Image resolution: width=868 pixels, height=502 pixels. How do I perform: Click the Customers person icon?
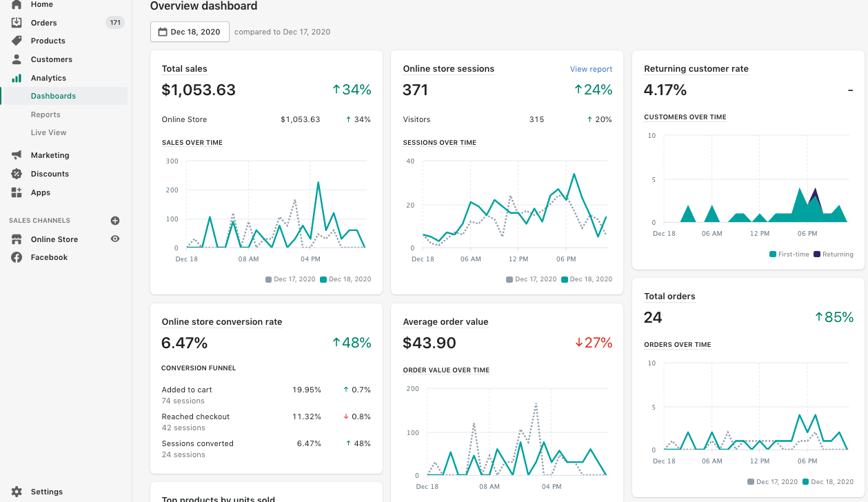pos(17,59)
